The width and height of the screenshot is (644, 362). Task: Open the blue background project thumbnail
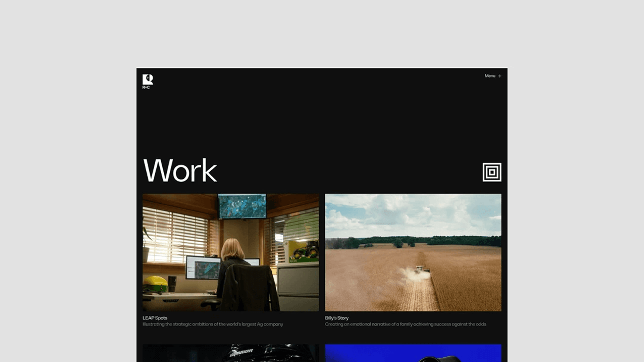(x=413, y=353)
